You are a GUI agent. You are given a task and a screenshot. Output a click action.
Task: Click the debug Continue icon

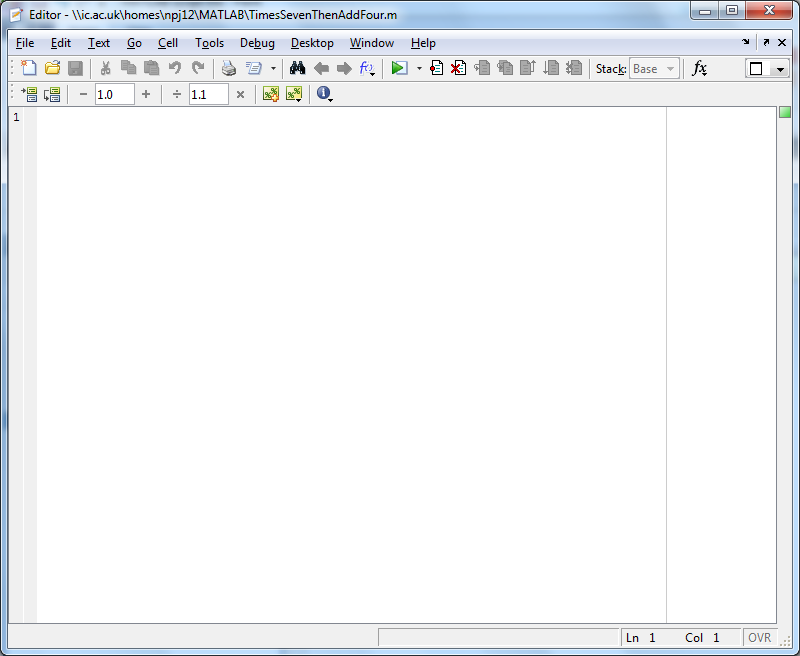pyautogui.click(x=551, y=68)
